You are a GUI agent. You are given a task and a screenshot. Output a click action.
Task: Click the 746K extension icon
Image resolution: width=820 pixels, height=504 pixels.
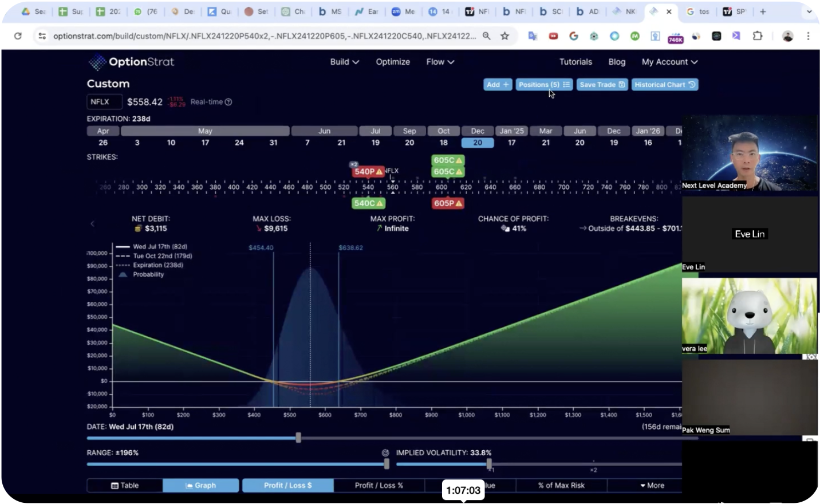click(x=676, y=37)
